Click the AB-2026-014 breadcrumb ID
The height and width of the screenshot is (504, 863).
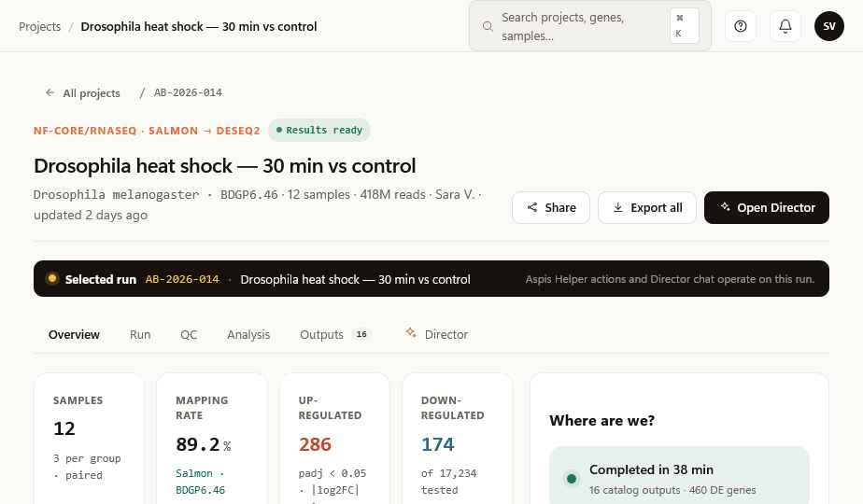188,92
